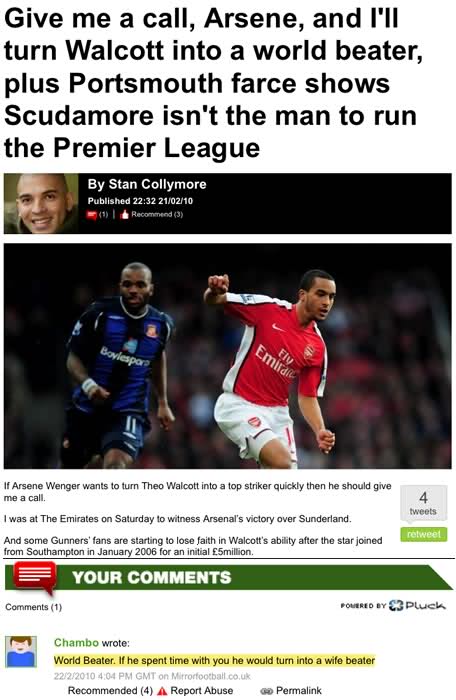Click the Report Abuse warning triangle icon

coord(163,691)
